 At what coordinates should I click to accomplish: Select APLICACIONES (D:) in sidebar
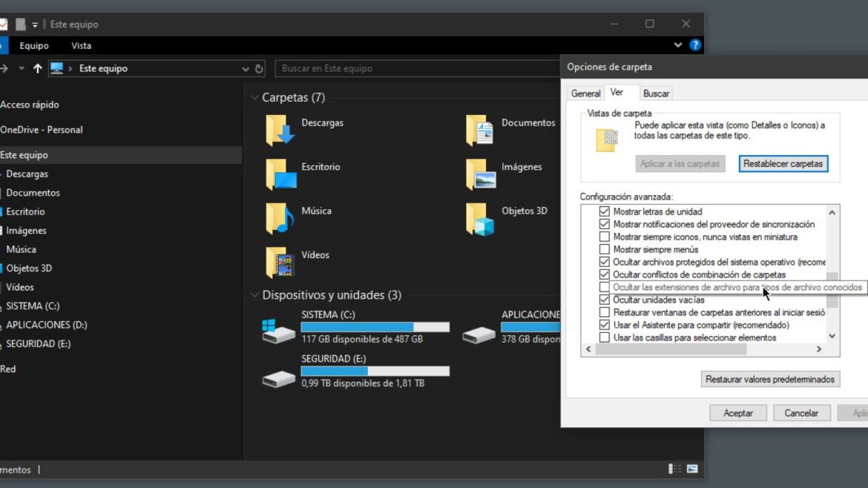(47, 325)
